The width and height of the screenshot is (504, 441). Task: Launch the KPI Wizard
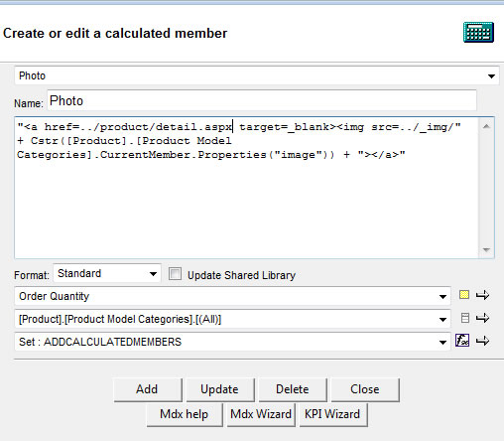pos(332,414)
